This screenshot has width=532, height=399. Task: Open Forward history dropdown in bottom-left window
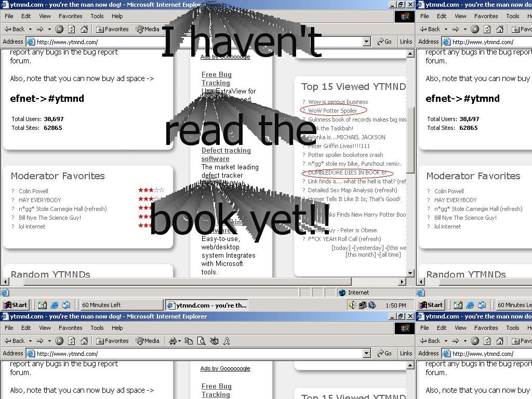tap(49, 341)
